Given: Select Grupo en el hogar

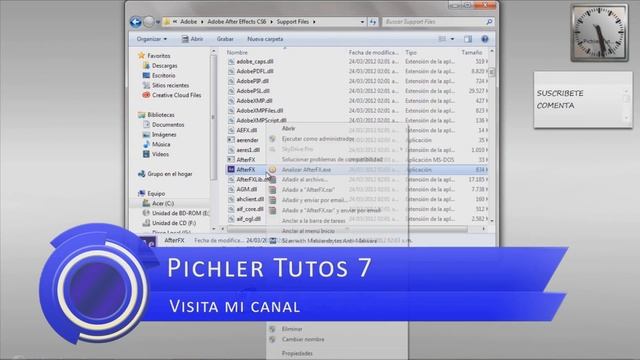Looking at the screenshot, I should point(169,174).
